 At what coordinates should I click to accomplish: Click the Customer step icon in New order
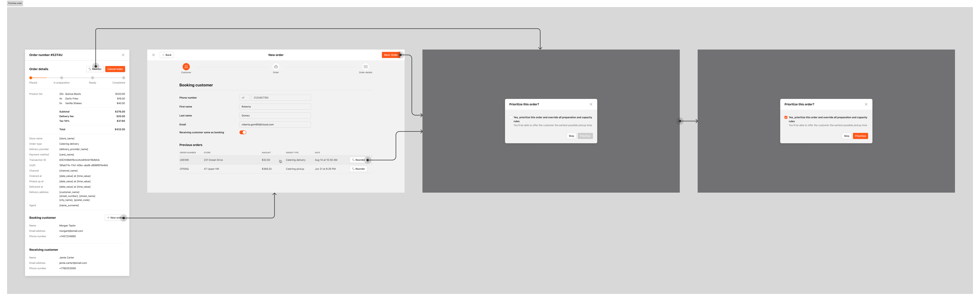pyautogui.click(x=186, y=67)
